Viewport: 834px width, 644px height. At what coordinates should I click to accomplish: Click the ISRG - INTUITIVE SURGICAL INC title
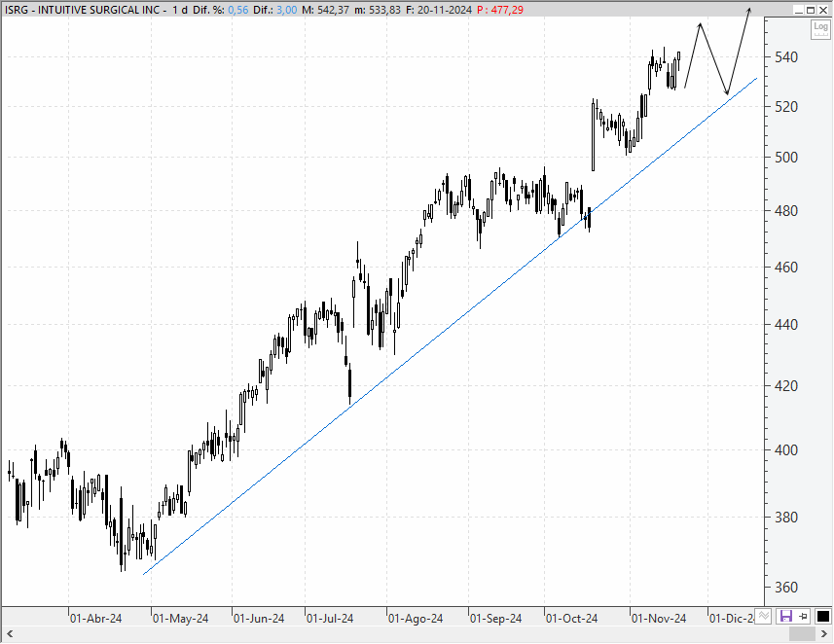coord(83,10)
